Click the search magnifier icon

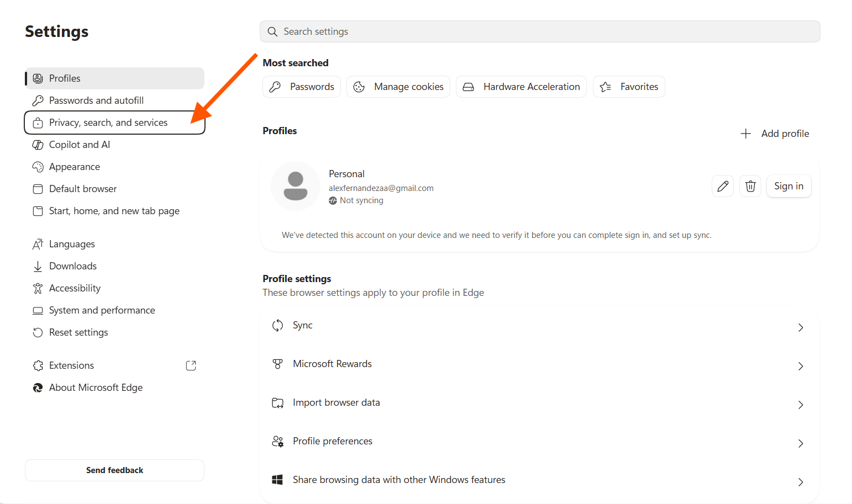point(272,31)
